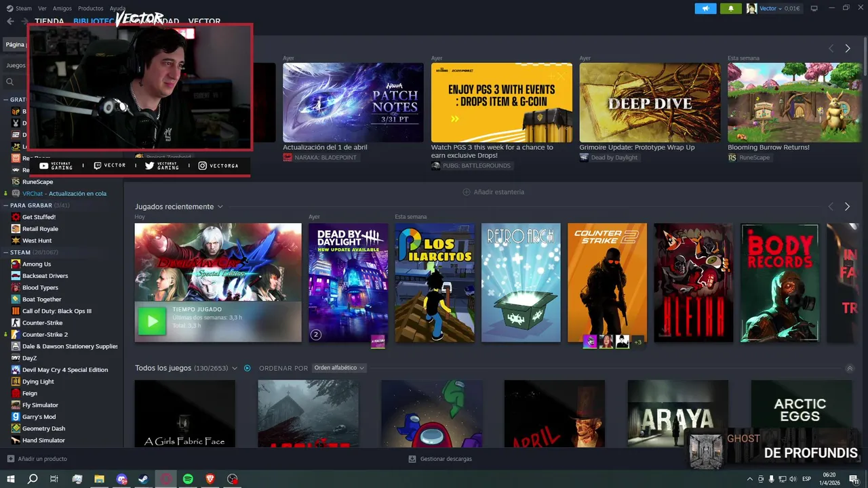Toggle the ready-to-play filter next to Todos los juegos
This screenshot has width=868, height=488.
tap(248, 368)
